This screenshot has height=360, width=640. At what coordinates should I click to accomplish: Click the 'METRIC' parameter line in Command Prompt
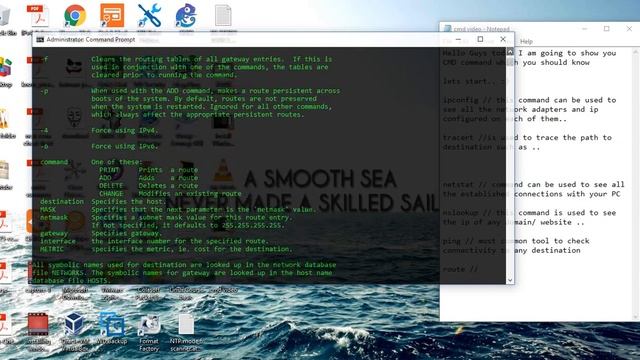(x=166, y=249)
